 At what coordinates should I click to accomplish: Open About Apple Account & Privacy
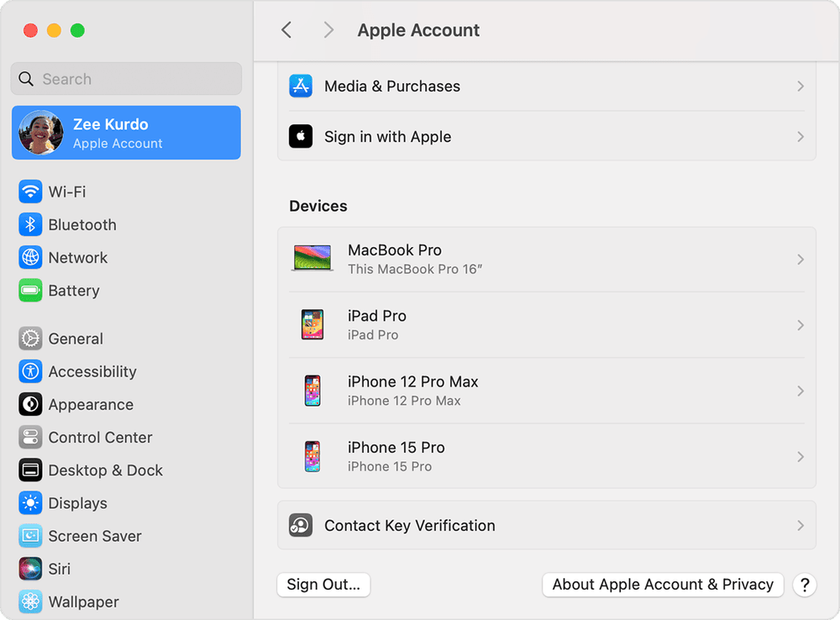click(663, 585)
